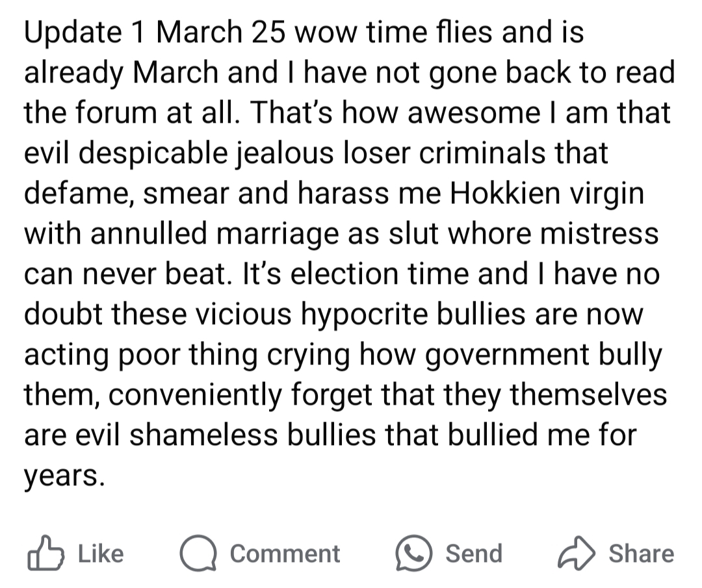Click the Share arrow icon
This screenshot has width=702, height=588.
click(x=577, y=554)
